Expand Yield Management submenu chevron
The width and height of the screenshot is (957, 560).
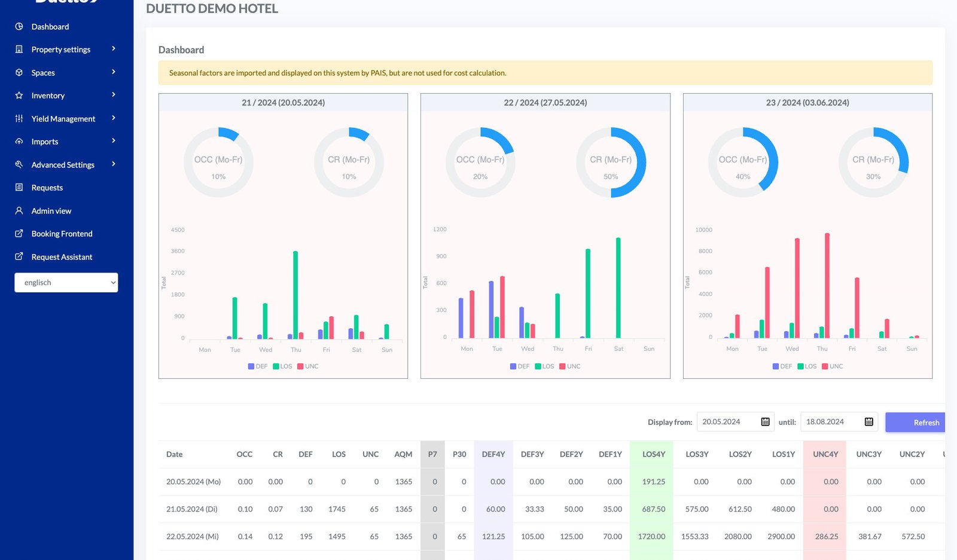click(x=114, y=118)
